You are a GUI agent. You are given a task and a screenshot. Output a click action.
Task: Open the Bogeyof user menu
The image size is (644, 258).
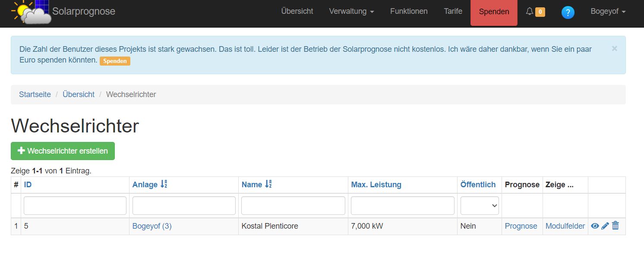[608, 12]
